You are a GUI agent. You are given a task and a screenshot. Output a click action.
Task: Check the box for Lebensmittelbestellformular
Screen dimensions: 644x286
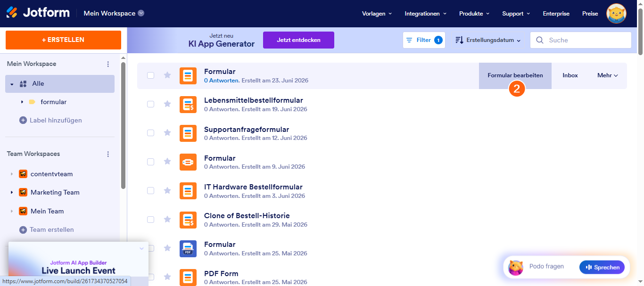coord(150,104)
